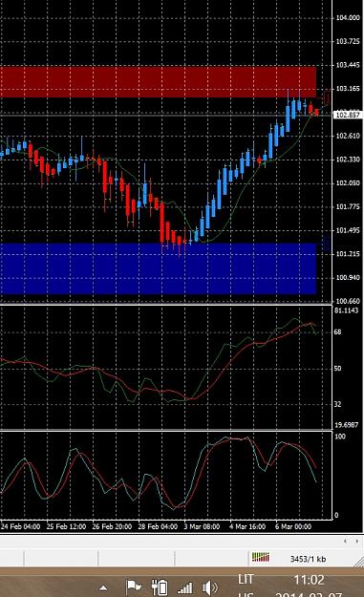Click the 103.165 price scale label
Image resolution: width=364 pixels, height=597 pixels.
tap(348, 88)
